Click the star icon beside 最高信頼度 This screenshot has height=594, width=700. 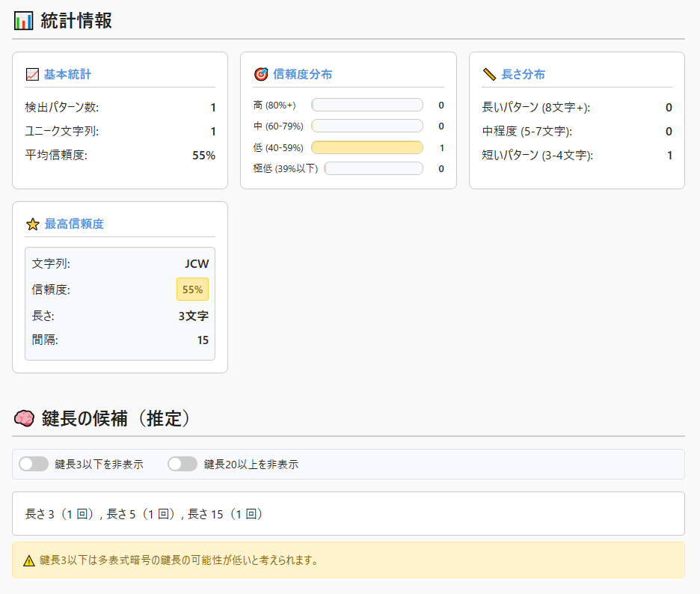(32, 224)
